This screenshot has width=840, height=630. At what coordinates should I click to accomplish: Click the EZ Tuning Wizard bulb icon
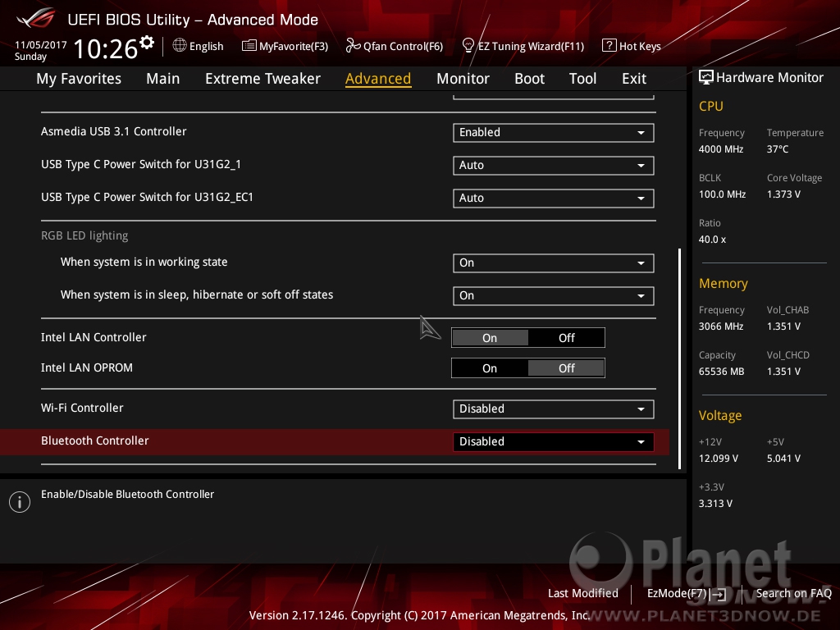pyautogui.click(x=468, y=46)
